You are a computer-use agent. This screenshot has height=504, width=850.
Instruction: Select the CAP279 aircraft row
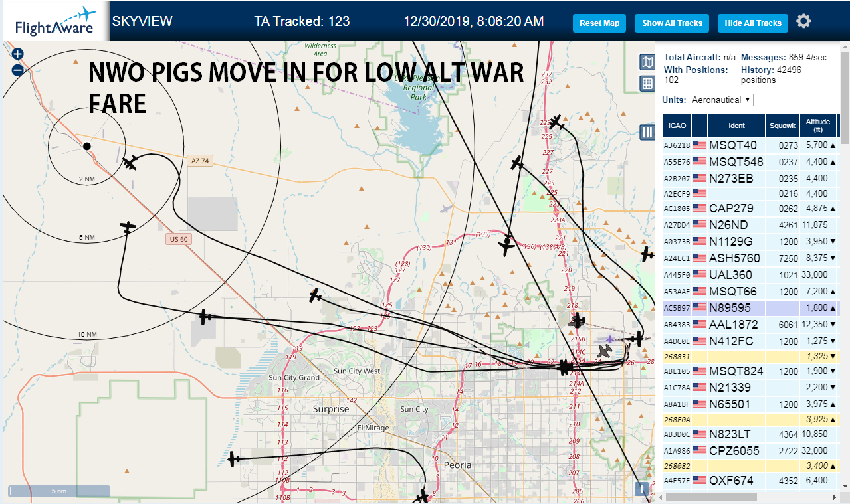pyautogui.click(x=751, y=208)
